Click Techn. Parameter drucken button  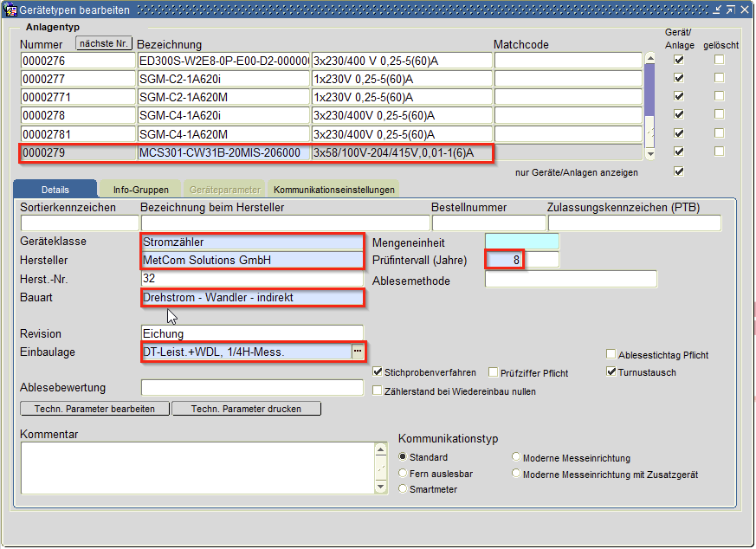246,409
